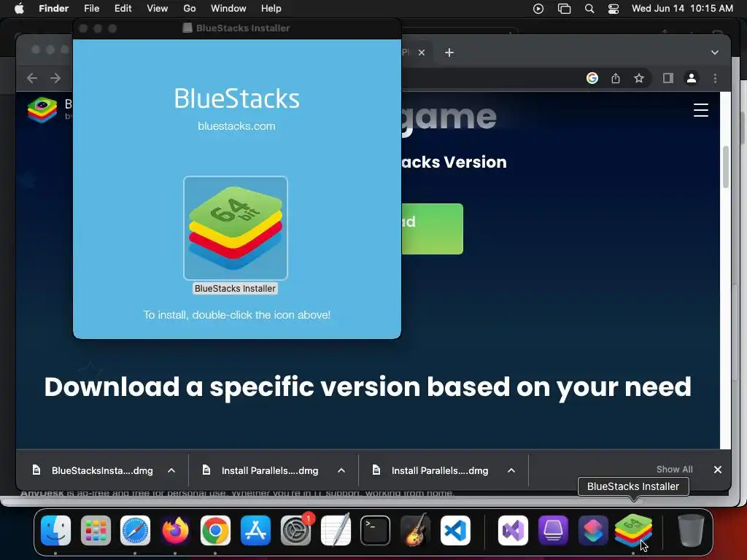This screenshot has height=560, width=747.
Task: Click the bluestacks.com text in installer window
Action: [x=237, y=126]
